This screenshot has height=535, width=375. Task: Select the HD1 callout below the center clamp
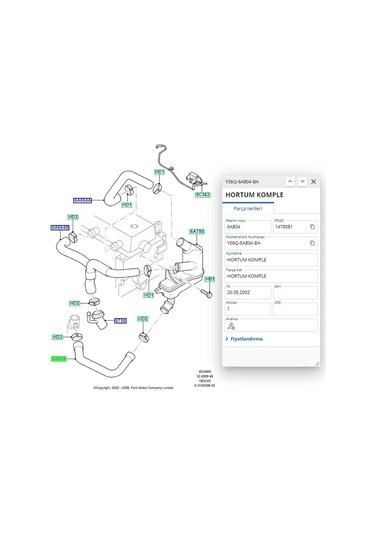pos(148,295)
